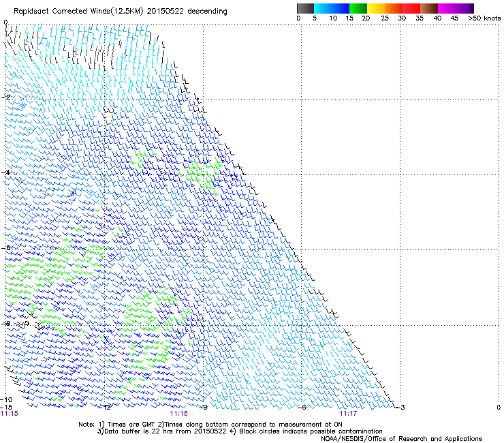Image resolution: width=504 pixels, height=443 pixels.
Task: Click the '-3' longitude label on bottom axis
Action: [x=400, y=408]
